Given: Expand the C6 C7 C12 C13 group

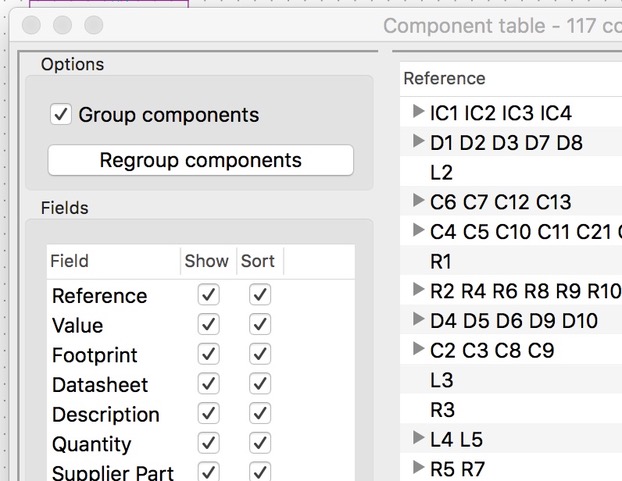Looking at the screenshot, I should tap(418, 201).
